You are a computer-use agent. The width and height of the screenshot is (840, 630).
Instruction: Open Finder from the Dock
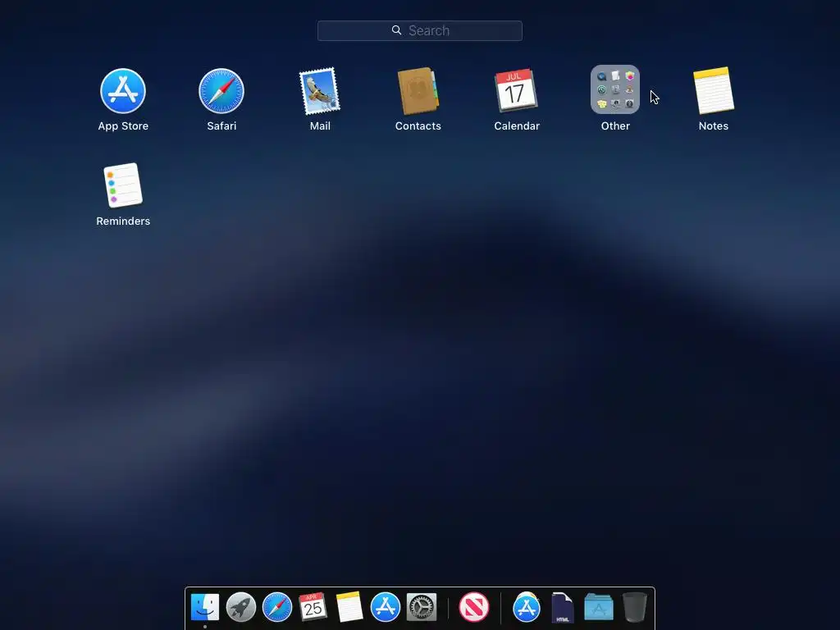click(205, 607)
